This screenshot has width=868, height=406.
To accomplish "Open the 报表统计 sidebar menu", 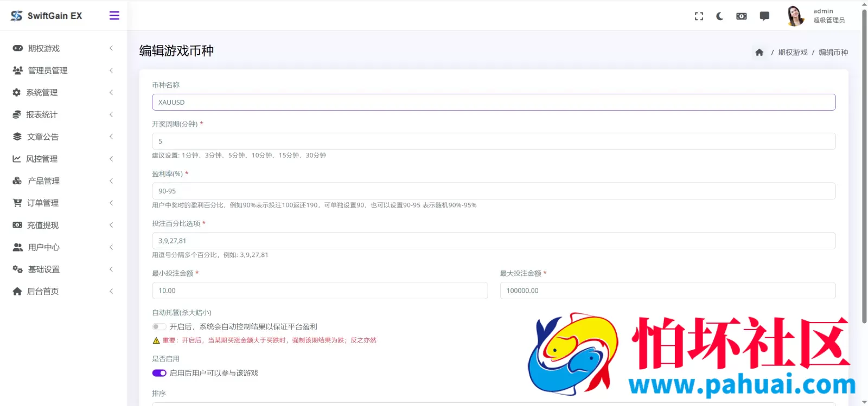I will click(63, 114).
